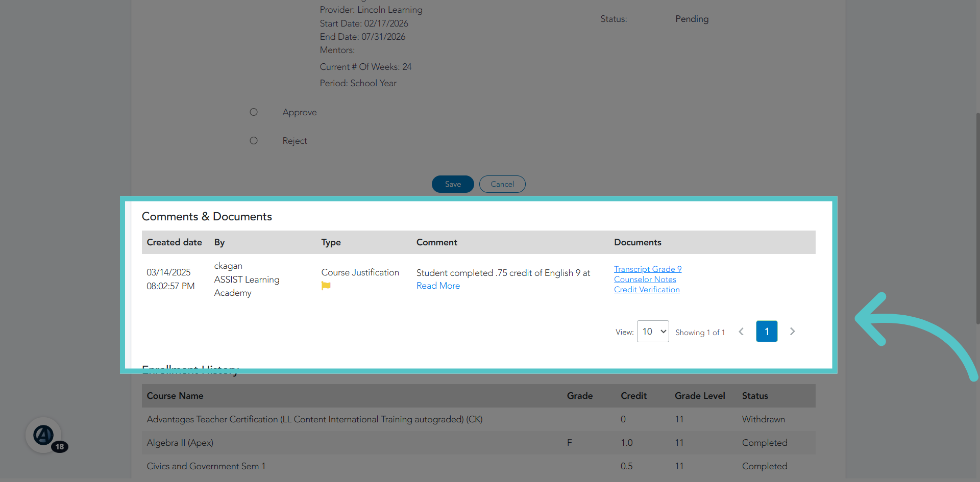Click the page vertical scrollbar
This screenshot has width=980, height=482.
coord(977,218)
